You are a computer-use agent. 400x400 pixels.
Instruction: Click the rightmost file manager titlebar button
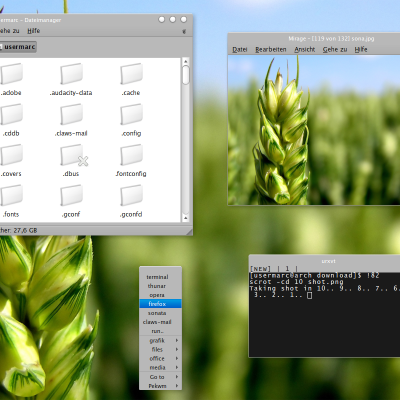tap(184, 20)
